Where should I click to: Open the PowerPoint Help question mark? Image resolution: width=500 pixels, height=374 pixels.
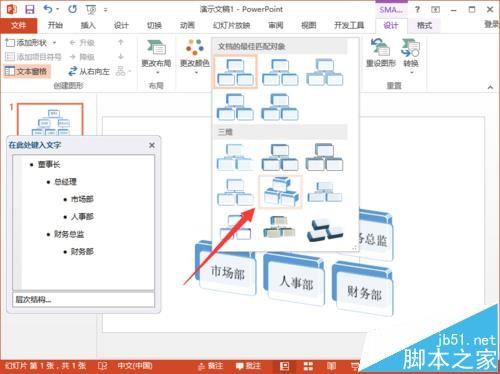point(417,10)
